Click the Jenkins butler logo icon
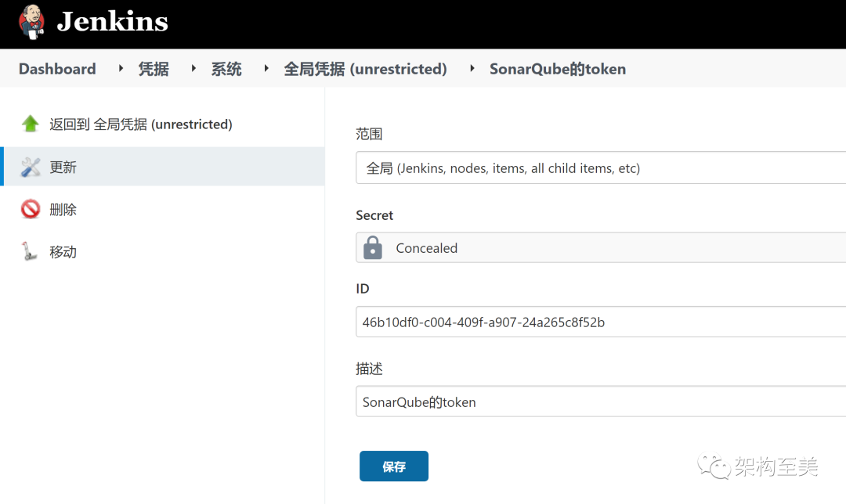Viewport: 846px width, 504px height. click(31, 22)
